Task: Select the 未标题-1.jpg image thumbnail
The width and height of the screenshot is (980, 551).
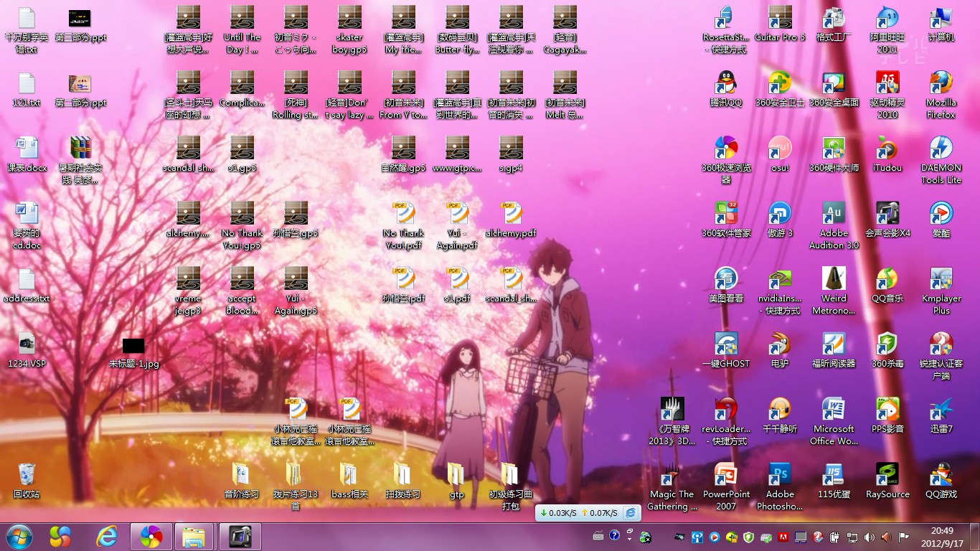Action: (133, 347)
